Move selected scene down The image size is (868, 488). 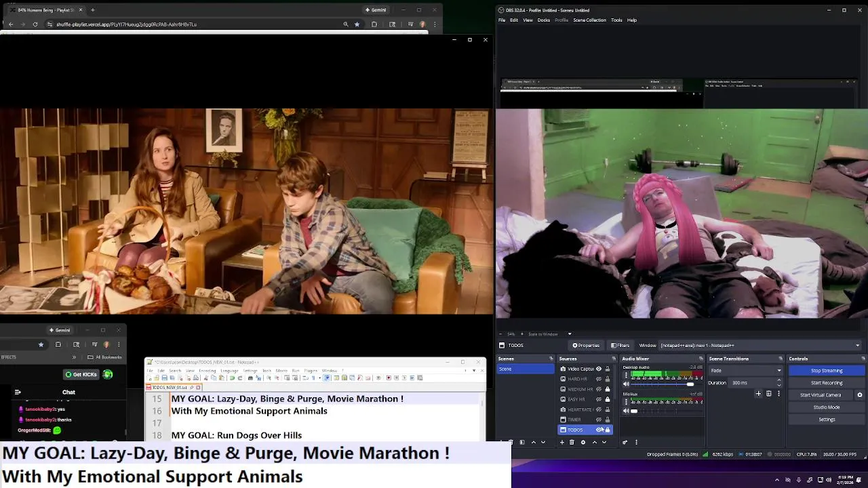point(543,443)
